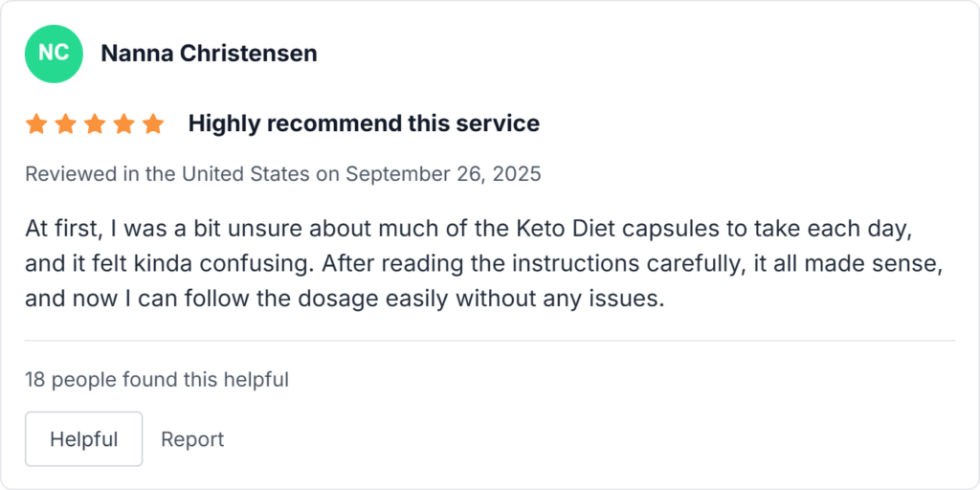Open Nanna Christensen's reviewer profile name
This screenshot has height=490, width=980.
click(x=209, y=54)
